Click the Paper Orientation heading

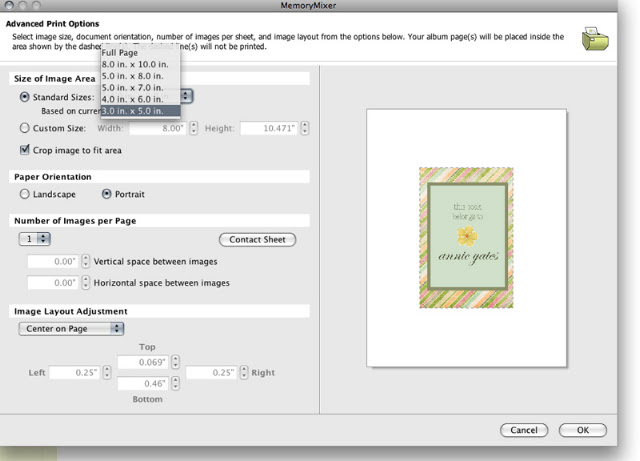53,177
